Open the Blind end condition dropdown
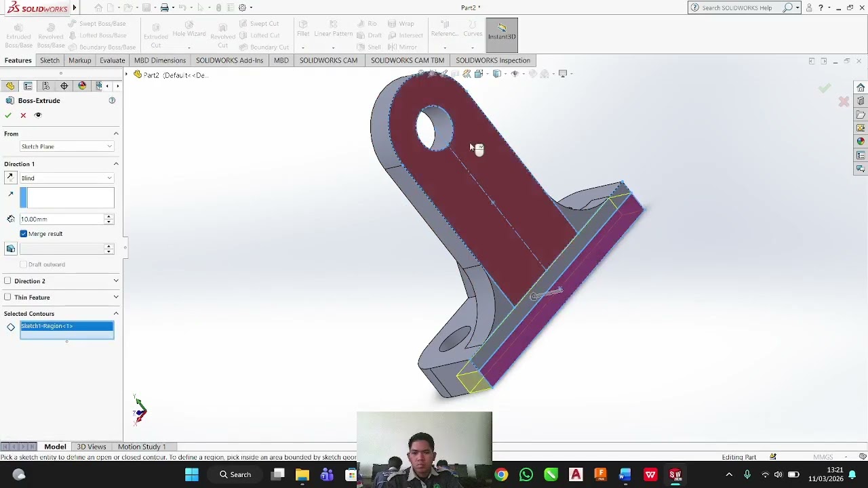 [x=66, y=178]
